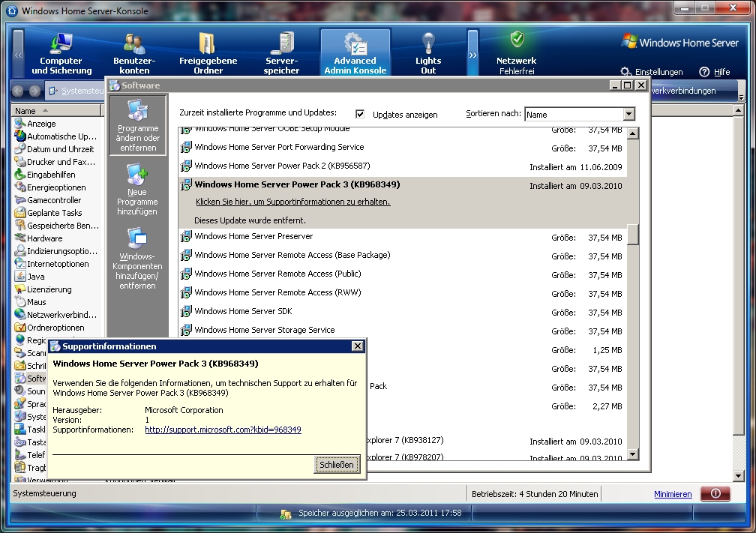The width and height of the screenshot is (756, 533).
Task: Open Benutzerkonten tab
Action: [134, 53]
